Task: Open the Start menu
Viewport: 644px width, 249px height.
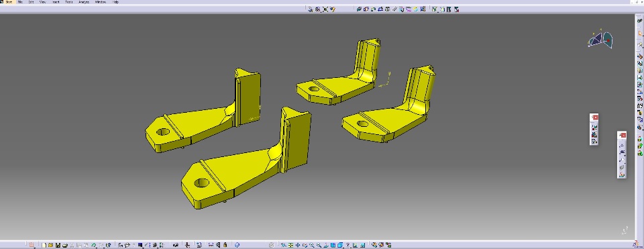Action: [x=8, y=2]
